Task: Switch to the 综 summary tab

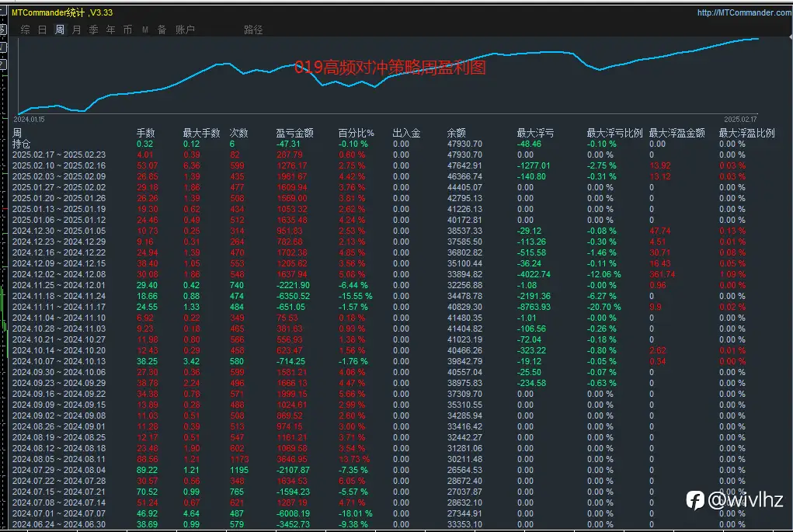Action: click(26, 30)
